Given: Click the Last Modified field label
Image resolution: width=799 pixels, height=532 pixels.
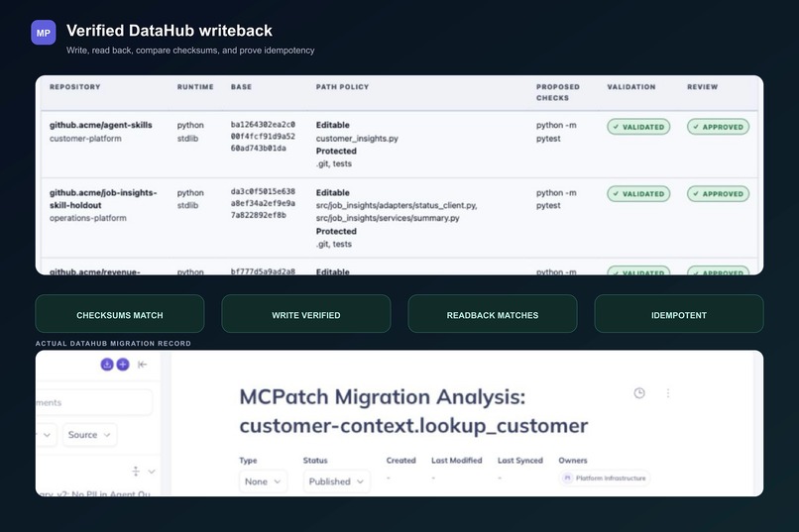Looking at the screenshot, I should point(457,461).
